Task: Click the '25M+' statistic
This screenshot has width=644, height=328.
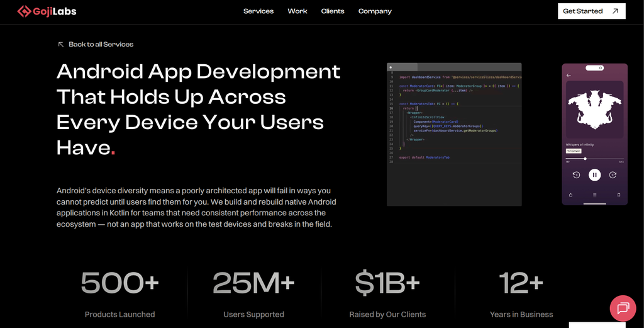Action: (x=253, y=283)
